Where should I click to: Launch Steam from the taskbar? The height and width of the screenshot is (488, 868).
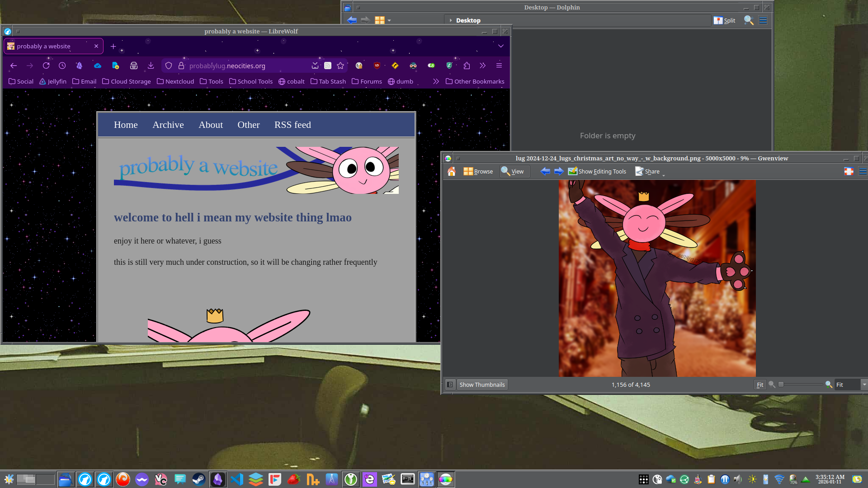tap(198, 479)
